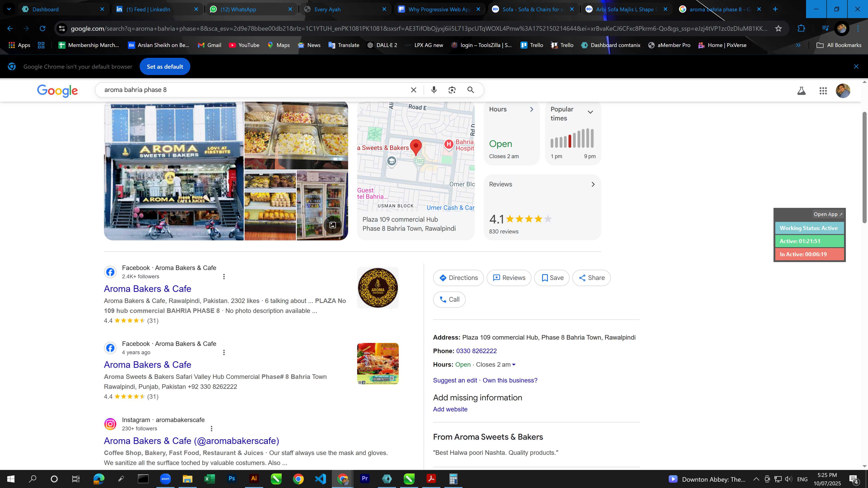Open the Chrome three-dot menu
868x488 pixels.
pos(858,28)
